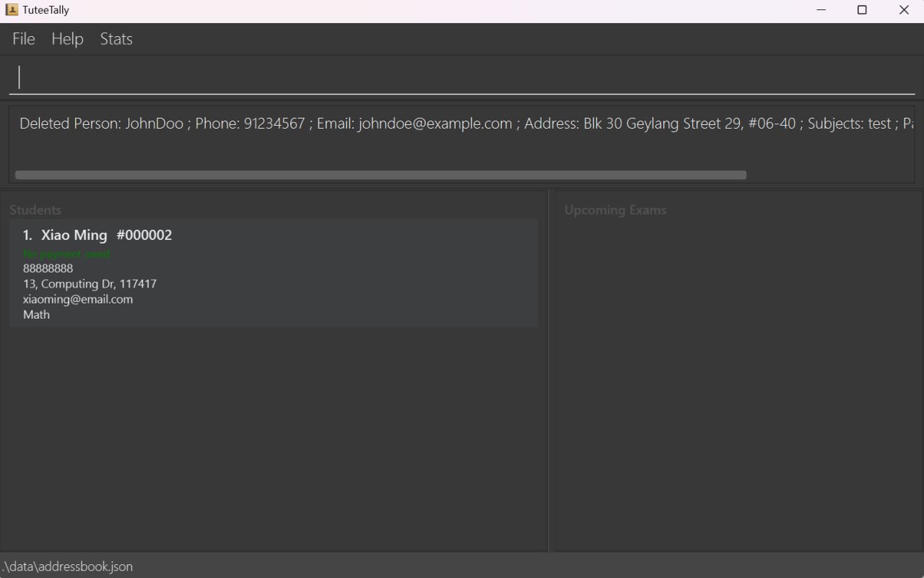Click the horizontal scrollbar in result box
The width and height of the screenshot is (924, 578).
[380, 175]
